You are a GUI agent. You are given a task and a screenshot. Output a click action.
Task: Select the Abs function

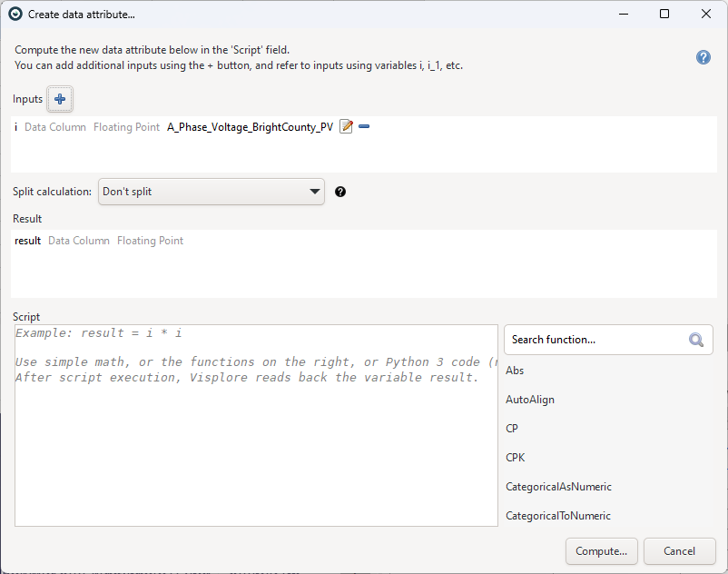coord(515,371)
